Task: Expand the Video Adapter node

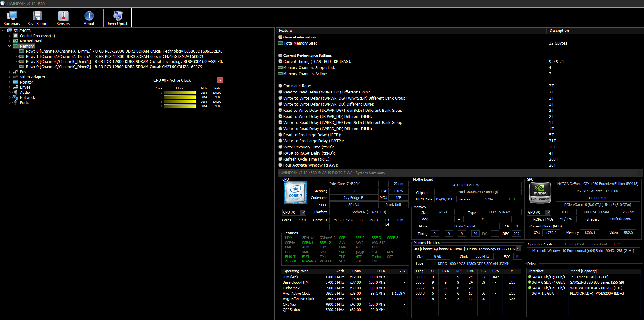Action: click(x=10, y=77)
